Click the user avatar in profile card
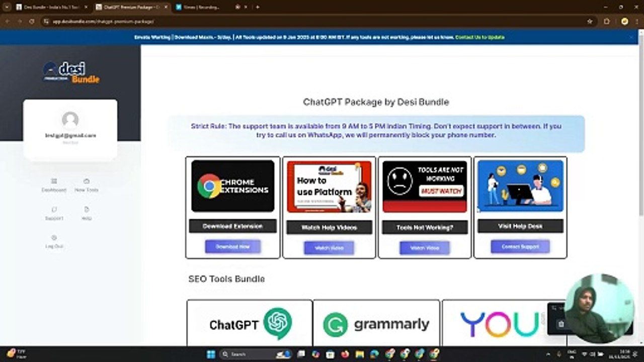 [x=70, y=120]
